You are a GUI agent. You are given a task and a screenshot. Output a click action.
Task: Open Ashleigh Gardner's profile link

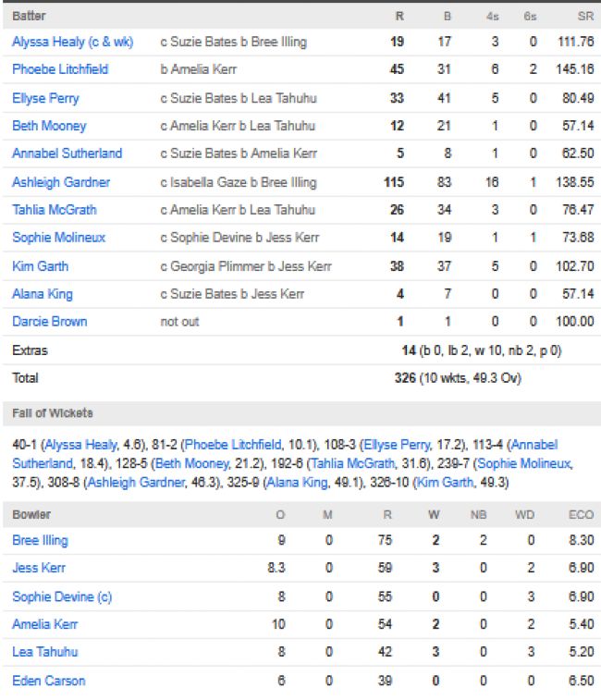[x=61, y=182]
